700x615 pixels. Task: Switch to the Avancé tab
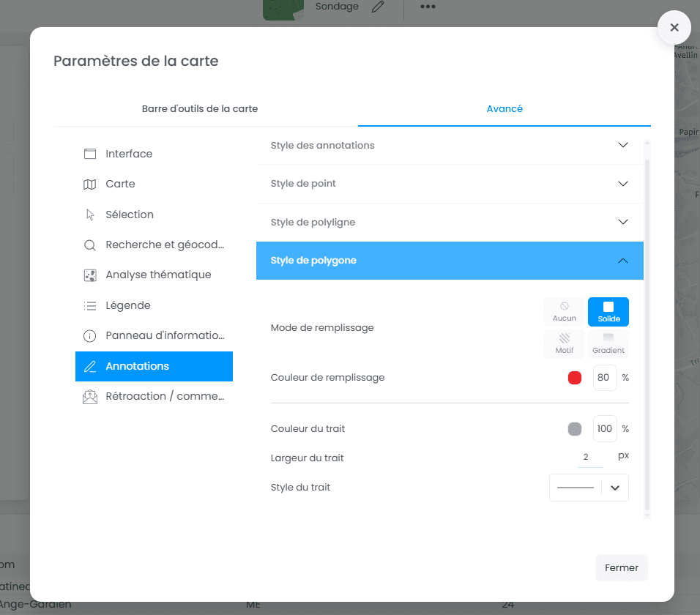click(x=504, y=109)
